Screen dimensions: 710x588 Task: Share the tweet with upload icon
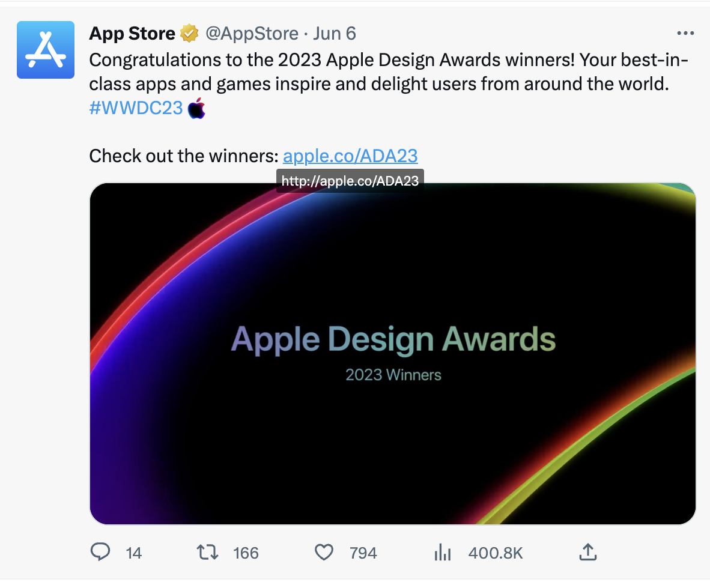pos(587,552)
